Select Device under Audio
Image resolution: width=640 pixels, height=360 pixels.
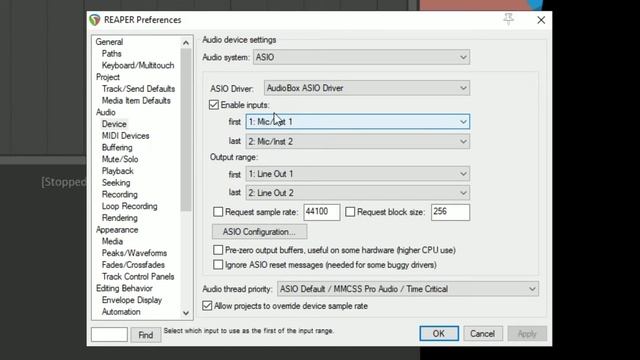[114, 124]
